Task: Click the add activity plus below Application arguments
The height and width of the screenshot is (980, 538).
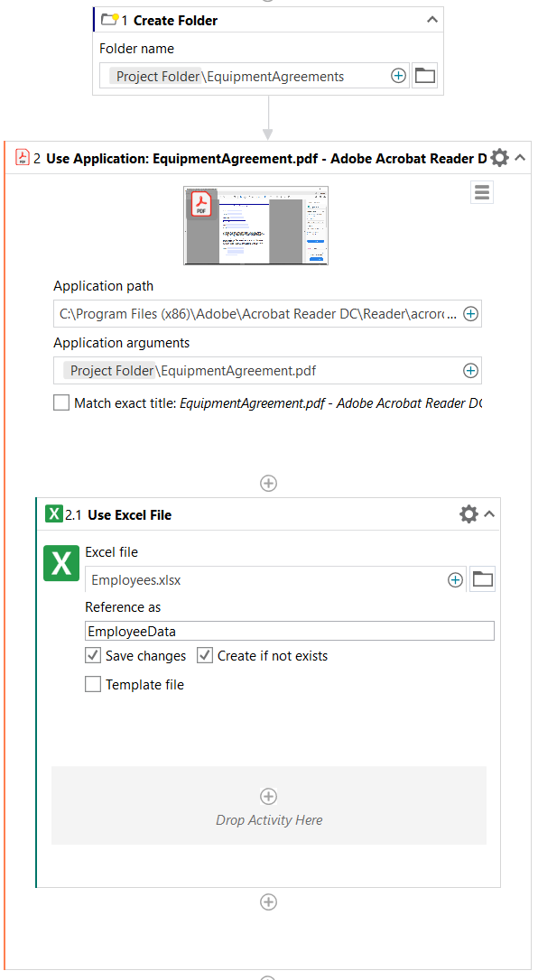Action: tap(268, 483)
